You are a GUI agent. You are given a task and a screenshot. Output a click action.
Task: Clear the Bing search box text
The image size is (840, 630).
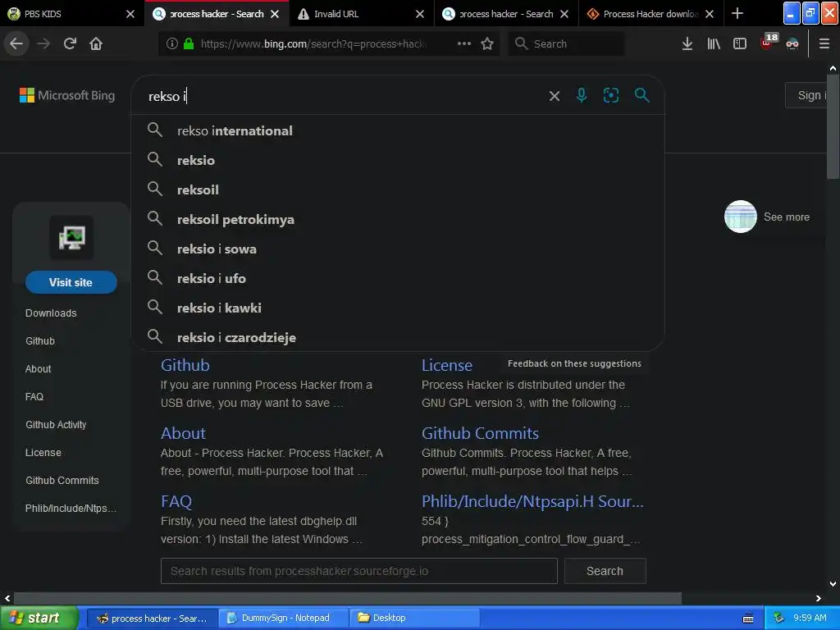click(x=555, y=96)
